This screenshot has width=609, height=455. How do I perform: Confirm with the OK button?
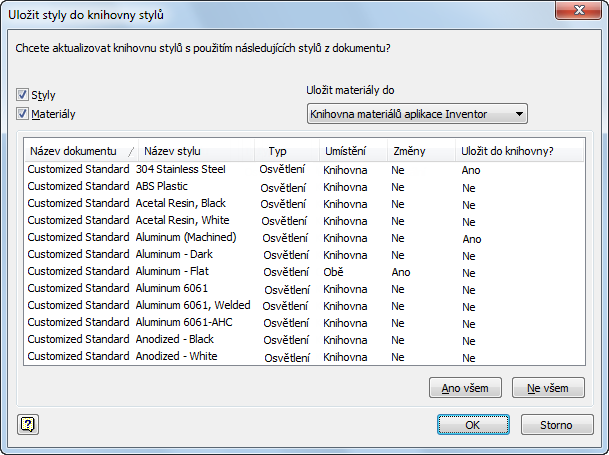[x=473, y=424]
